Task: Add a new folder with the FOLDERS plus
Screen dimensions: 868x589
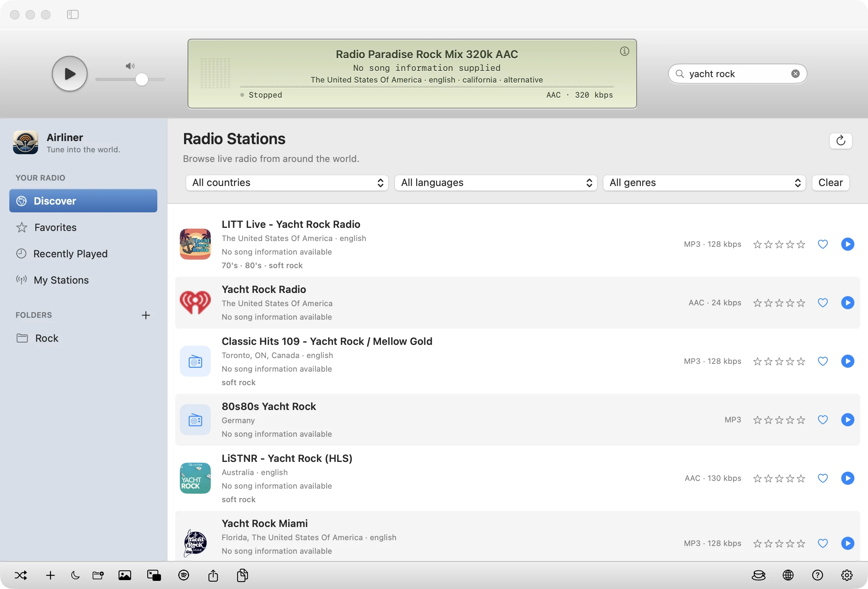Action: pos(146,315)
